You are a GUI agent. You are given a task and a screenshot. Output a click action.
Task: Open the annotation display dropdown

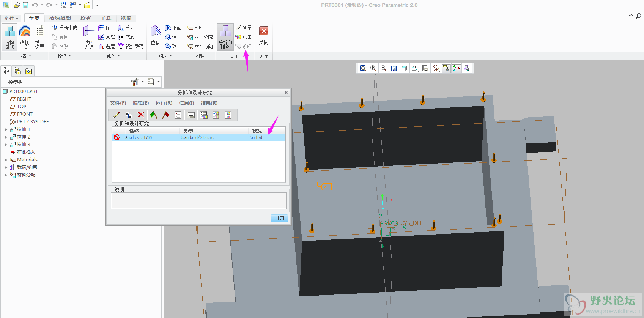[415, 68]
